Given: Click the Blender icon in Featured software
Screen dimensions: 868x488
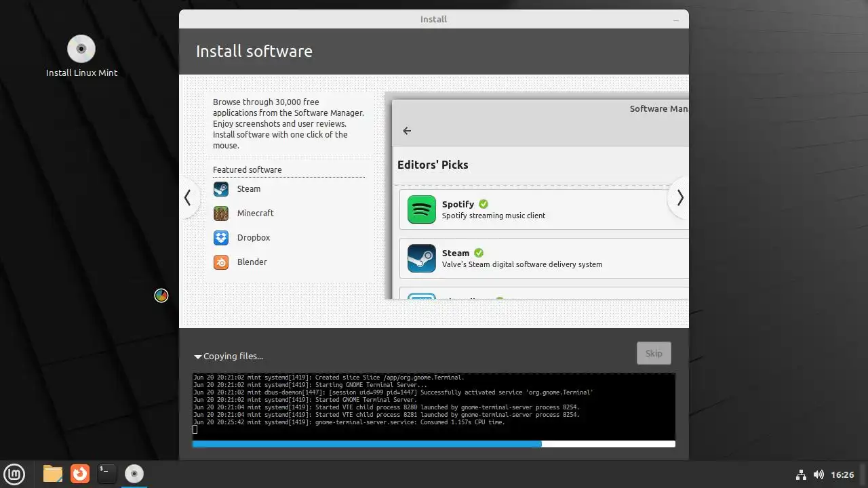Looking at the screenshot, I should pyautogui.click(x=221, y=262).
